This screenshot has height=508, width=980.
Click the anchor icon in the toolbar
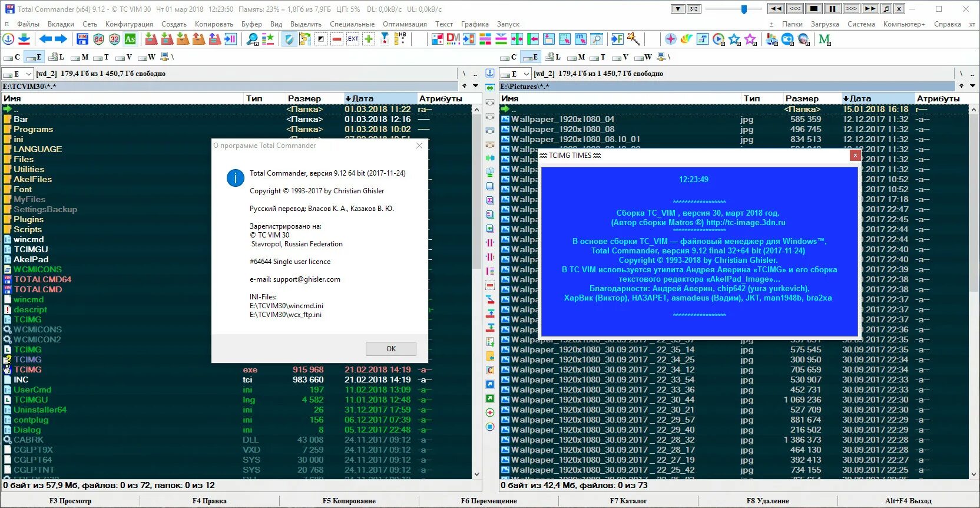coord(8,39)
